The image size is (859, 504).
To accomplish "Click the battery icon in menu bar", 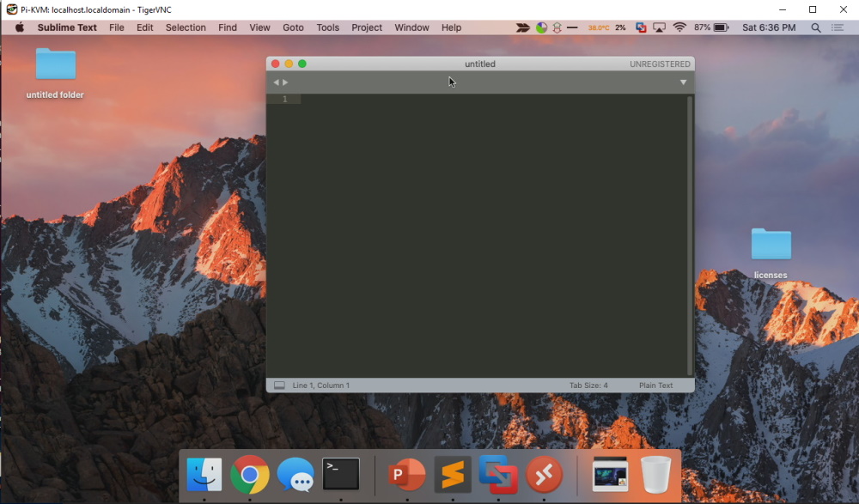I will 721,27.
